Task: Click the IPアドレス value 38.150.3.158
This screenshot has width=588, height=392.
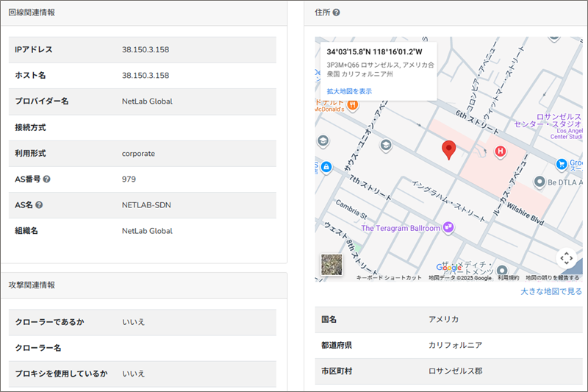Action: (x=146, y=49)
